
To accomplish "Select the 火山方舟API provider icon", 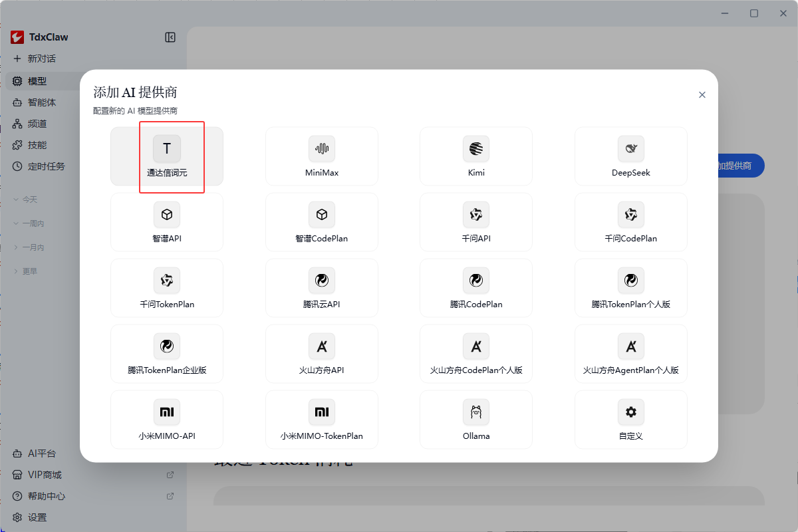I will (x=322, y=346).
